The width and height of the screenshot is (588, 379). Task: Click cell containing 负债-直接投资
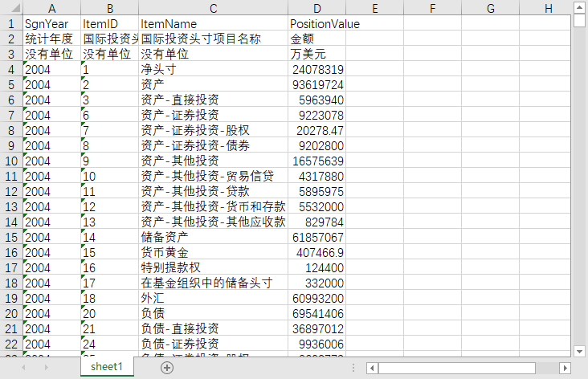pyautogui.click(x=214, y=328)
